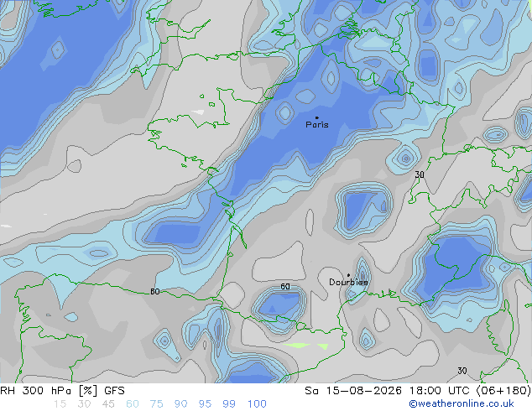This screenshot has height=411, width=532.
Task: Click the 60 contour label west of Dourbies
Action: [x=285, y=287]
